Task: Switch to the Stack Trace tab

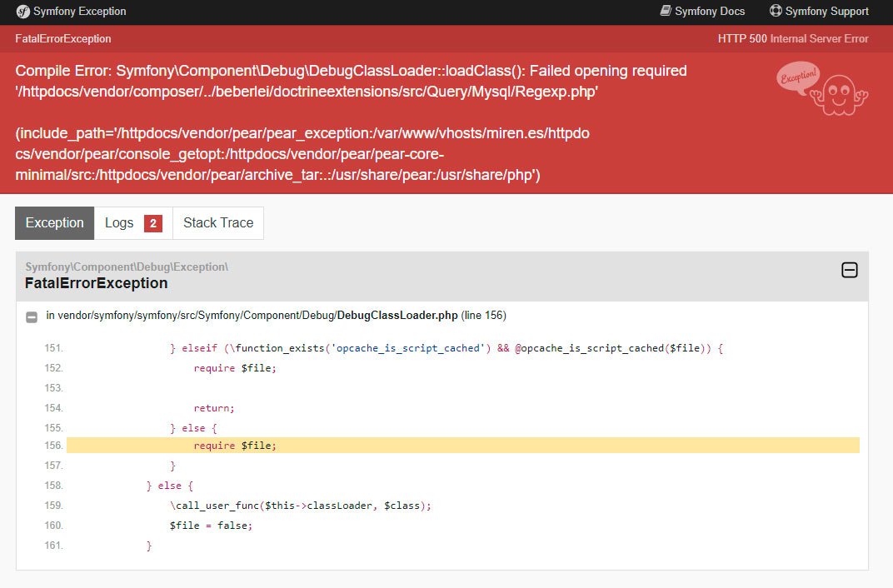Action: [x=218, y=223]
